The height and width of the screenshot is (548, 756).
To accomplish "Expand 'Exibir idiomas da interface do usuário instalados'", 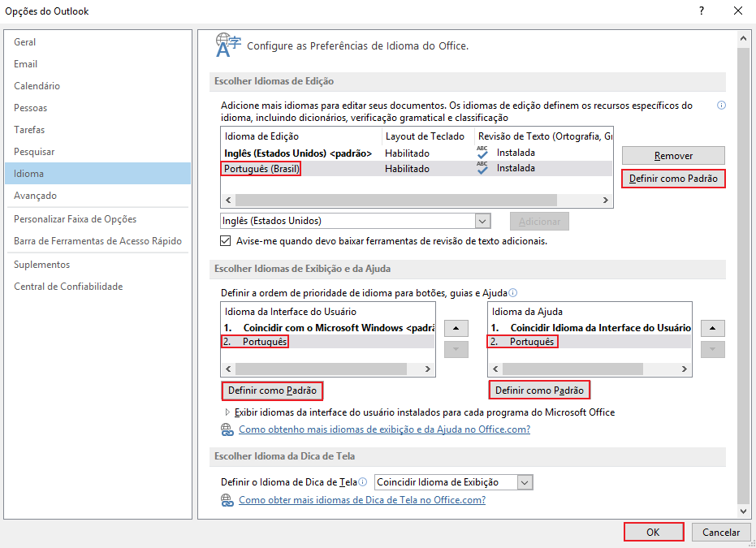I will tap(227, 412).
